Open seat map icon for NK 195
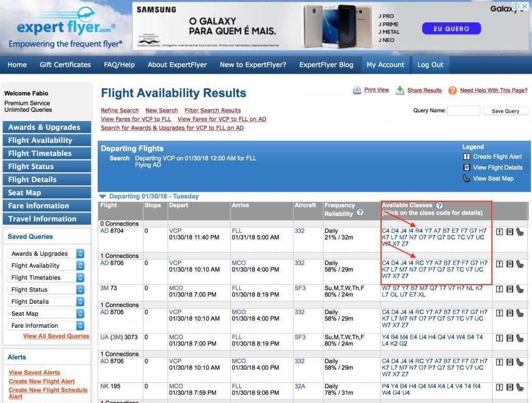 pyautogui.click(x=520, y=387)
